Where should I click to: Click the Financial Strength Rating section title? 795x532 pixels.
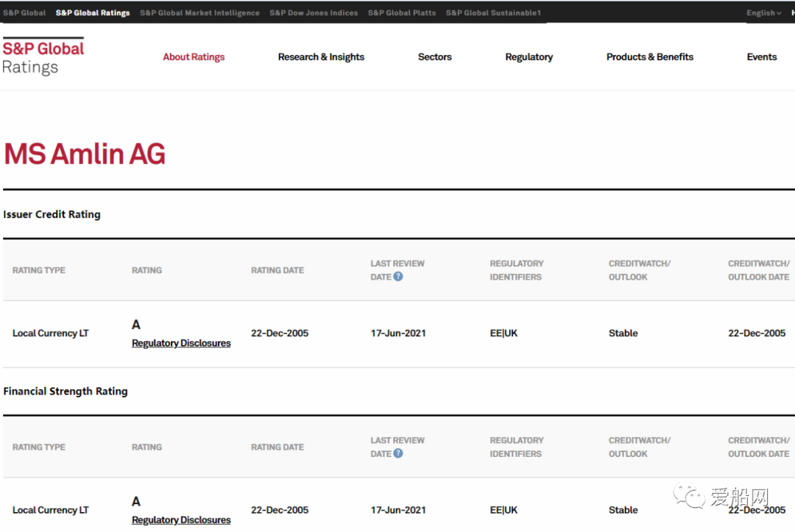66,391
